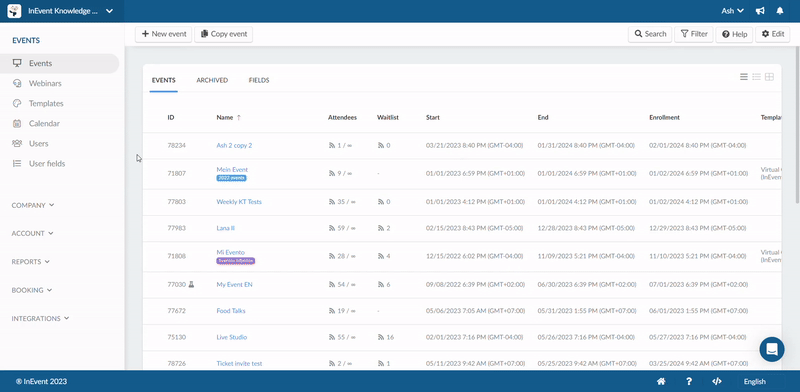
Task: Click the 2022 events tag
Action: click(x=232, y=178)
